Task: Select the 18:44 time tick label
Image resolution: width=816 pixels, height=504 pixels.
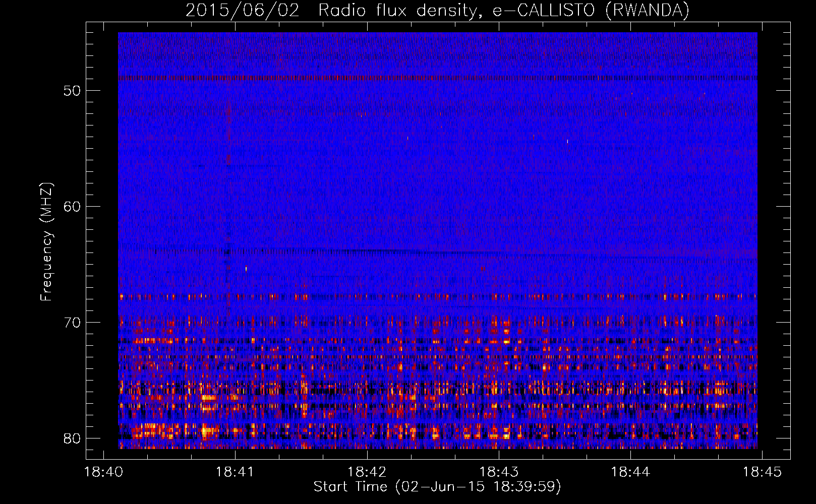Action: 630,472
